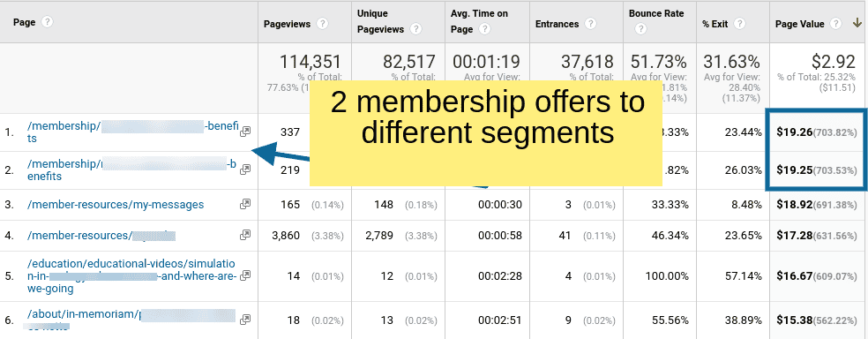This screenshot has height=339, width=868.
Task: Open in-memoriam page external link icon
Action: [244, 320]
